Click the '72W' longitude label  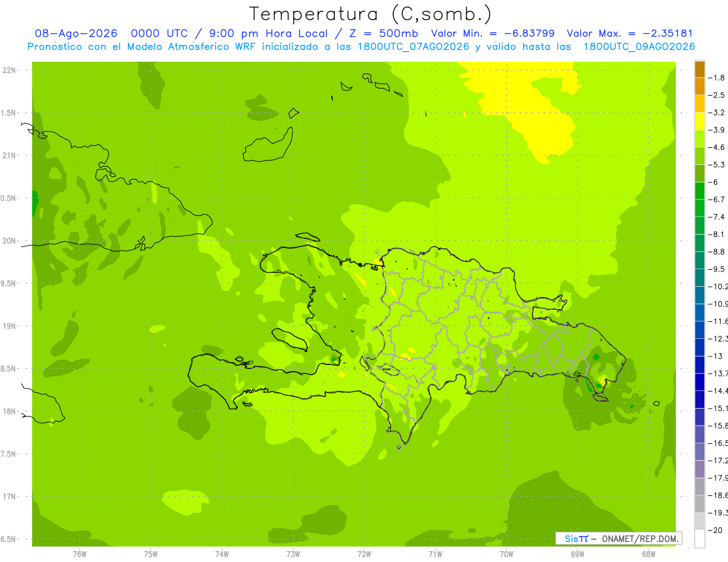tap(364, 554)
